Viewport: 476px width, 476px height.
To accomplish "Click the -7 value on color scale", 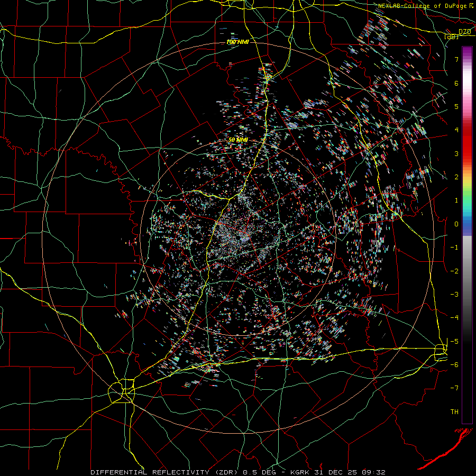I will (x=454, y=388).
